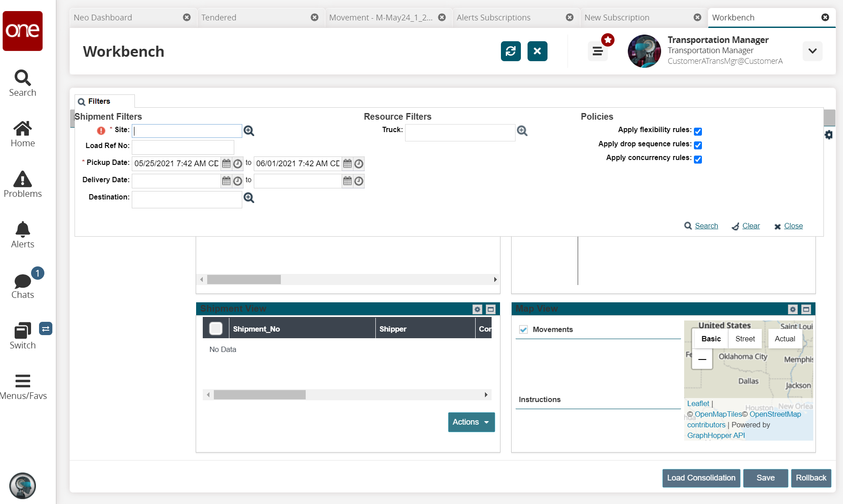Open Delivery Date start calendar picker
Screen dimensions: 843x504
click(x=226, y=181)
